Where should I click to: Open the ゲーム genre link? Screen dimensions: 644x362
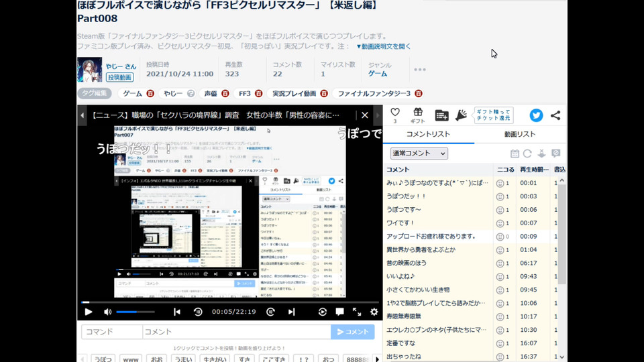(x=378, y=74)
